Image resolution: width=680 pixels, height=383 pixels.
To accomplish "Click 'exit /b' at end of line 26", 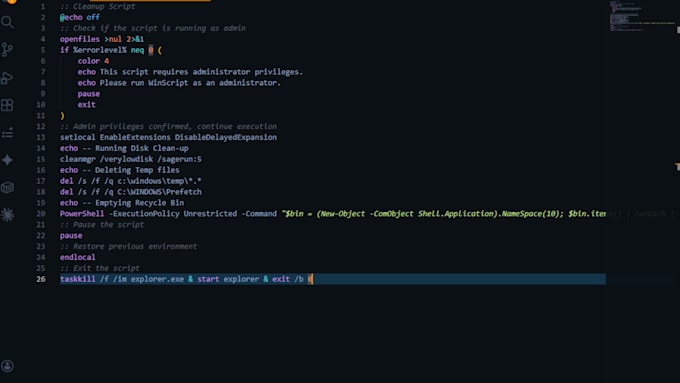I will (288, 279).
